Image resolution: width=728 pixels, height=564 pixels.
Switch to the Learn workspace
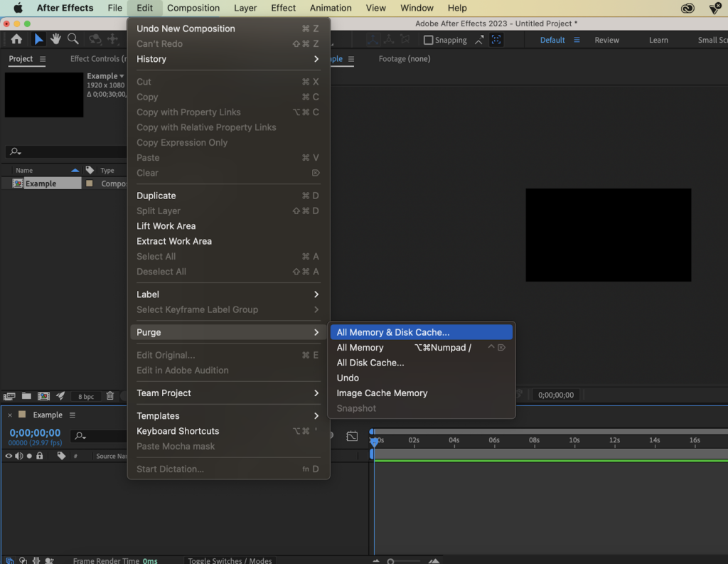(x=658, y=40)
